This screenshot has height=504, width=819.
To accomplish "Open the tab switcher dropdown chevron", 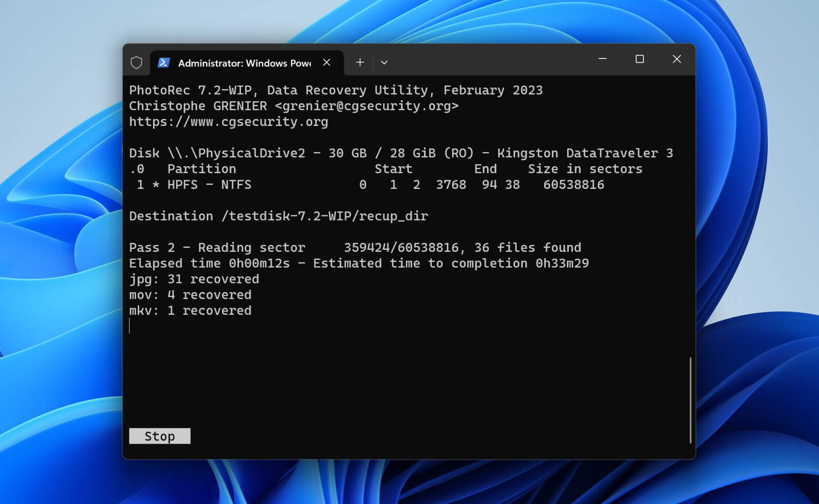I will coord(384,62).
